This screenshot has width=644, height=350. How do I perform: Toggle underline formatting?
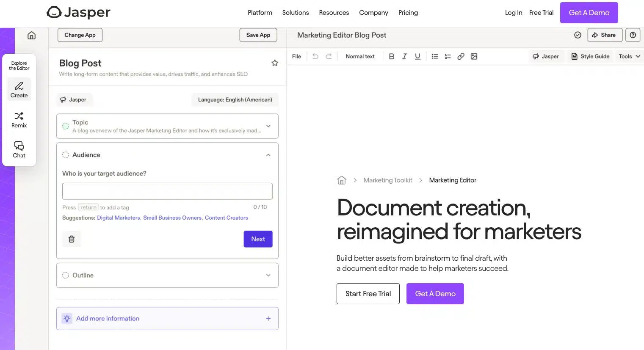point(417,56)
